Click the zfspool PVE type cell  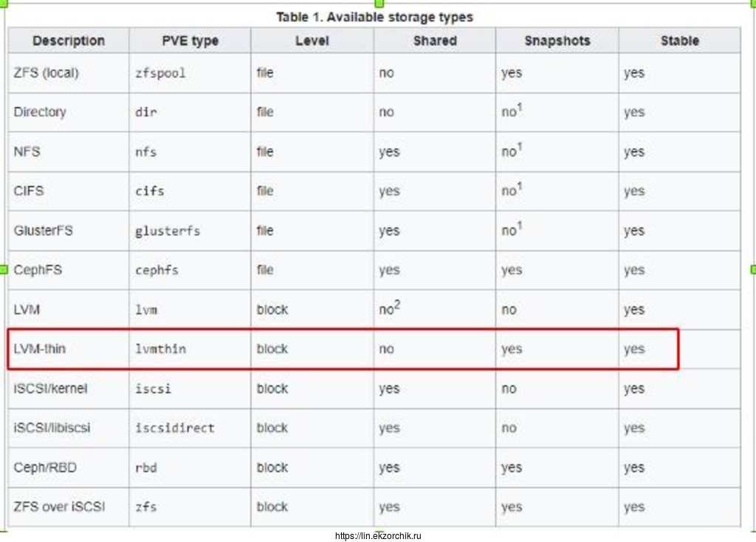pyautogui.click(x=160, y=73)
